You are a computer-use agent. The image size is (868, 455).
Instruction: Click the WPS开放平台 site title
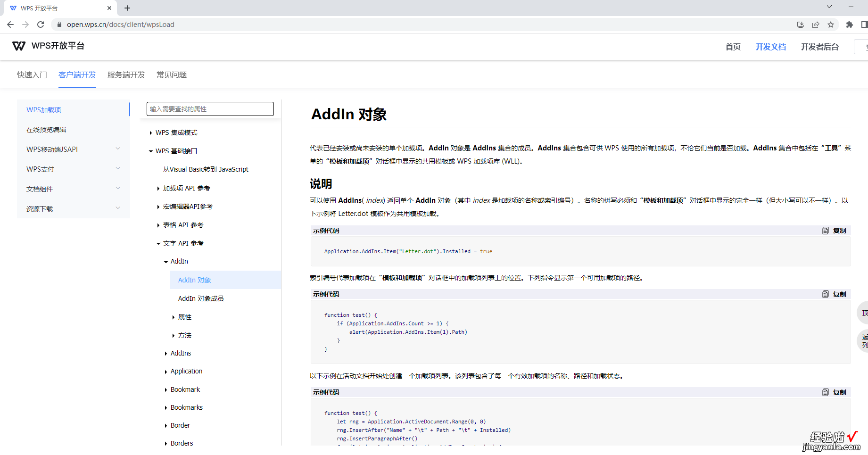pyautogui.click(x=58, y=46)
